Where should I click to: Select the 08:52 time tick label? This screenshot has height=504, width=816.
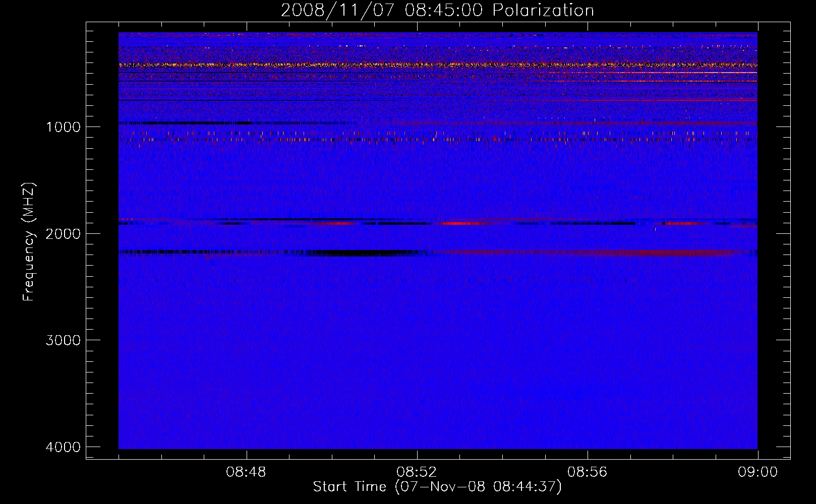[x=417, y=472]
